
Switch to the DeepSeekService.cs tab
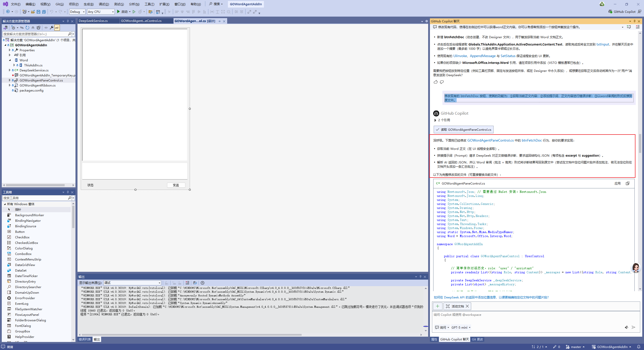click(x=93, y=21)
